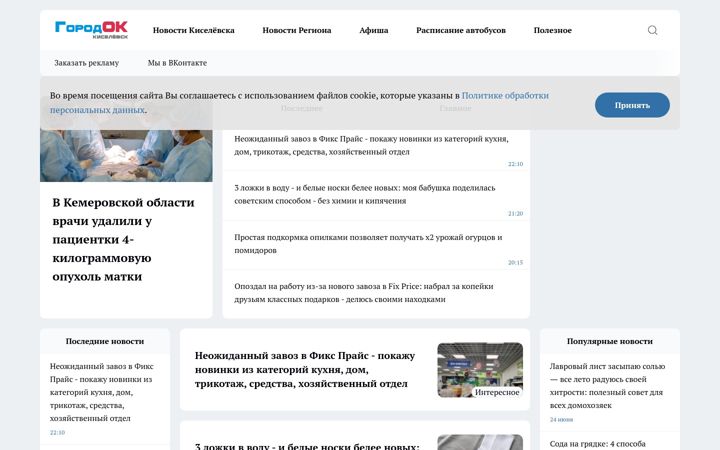
Task: Click the Заказать рекламу link
Action: click(x=86, y=63)
